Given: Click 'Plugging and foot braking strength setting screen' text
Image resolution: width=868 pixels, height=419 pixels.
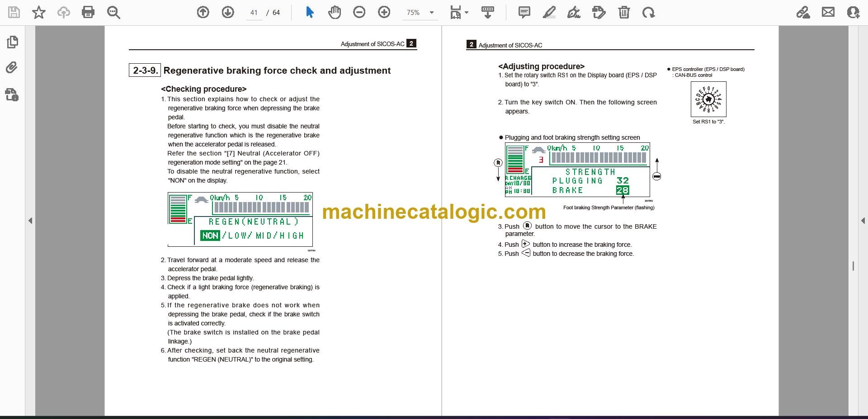Looking at the screenshot, I should click(x=572, y=137).
